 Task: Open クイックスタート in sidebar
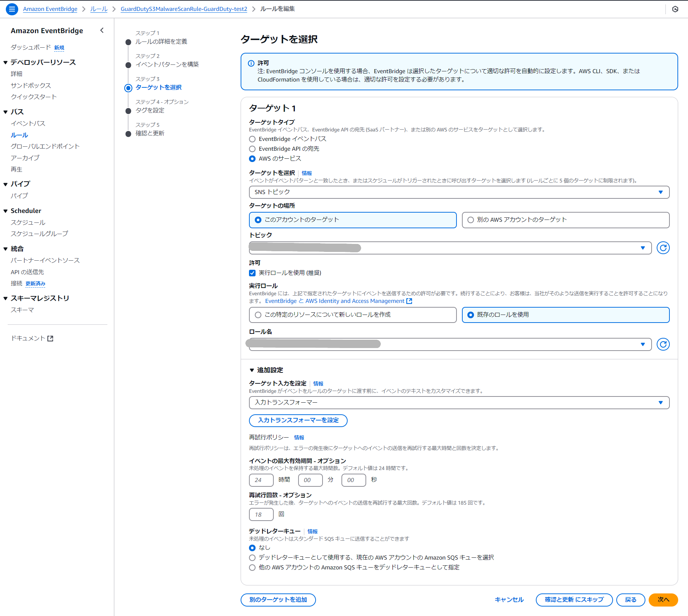click(34, 97)
